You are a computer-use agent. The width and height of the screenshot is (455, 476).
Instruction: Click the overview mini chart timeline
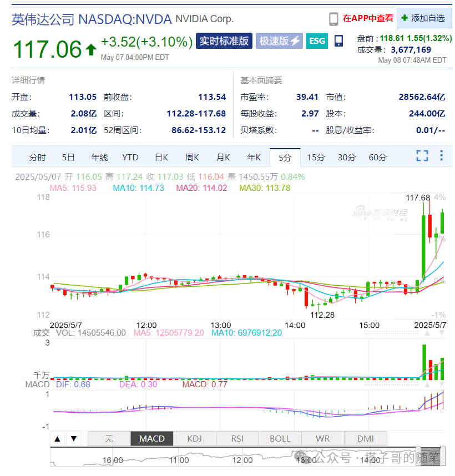[x=247, y=457]
